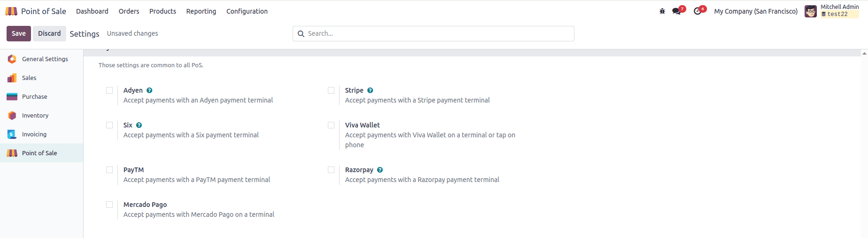Click the Save button
The image size is (868, 238).
point(19,33)
